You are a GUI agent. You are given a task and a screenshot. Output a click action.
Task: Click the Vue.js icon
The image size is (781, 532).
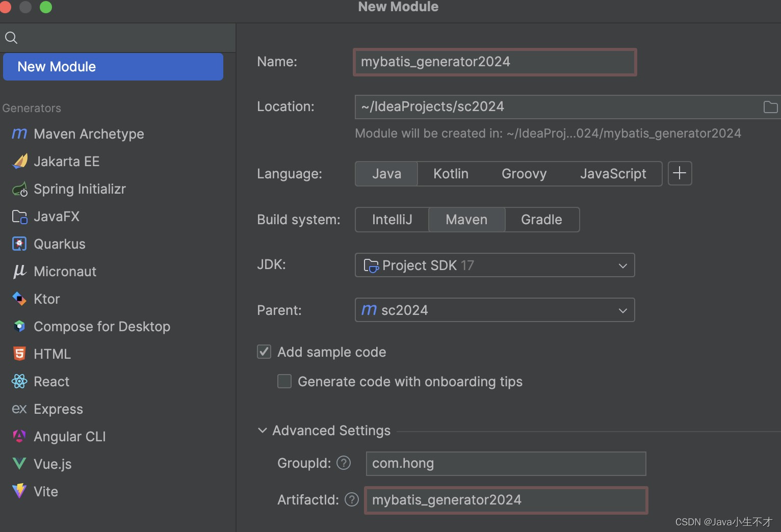[19, 464]
